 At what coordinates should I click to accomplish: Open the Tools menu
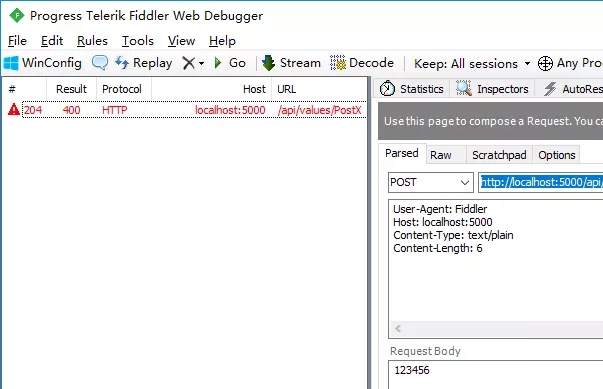[x=138, y=41]
